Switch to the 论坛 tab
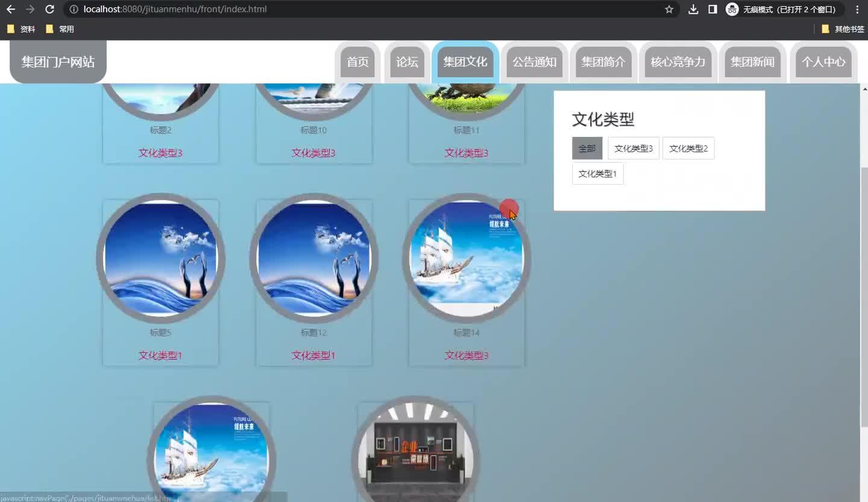 (x=407, y=62)
